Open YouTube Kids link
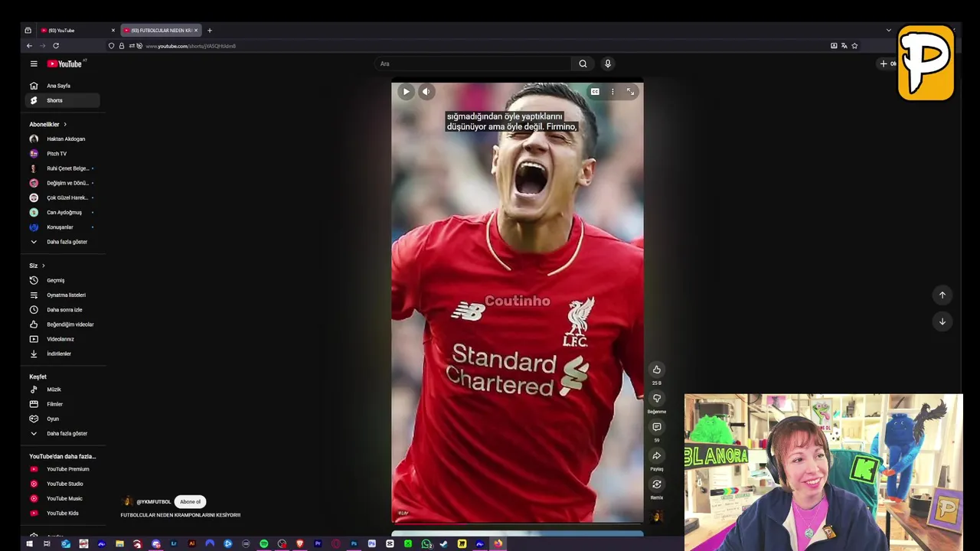 point(64,514)
